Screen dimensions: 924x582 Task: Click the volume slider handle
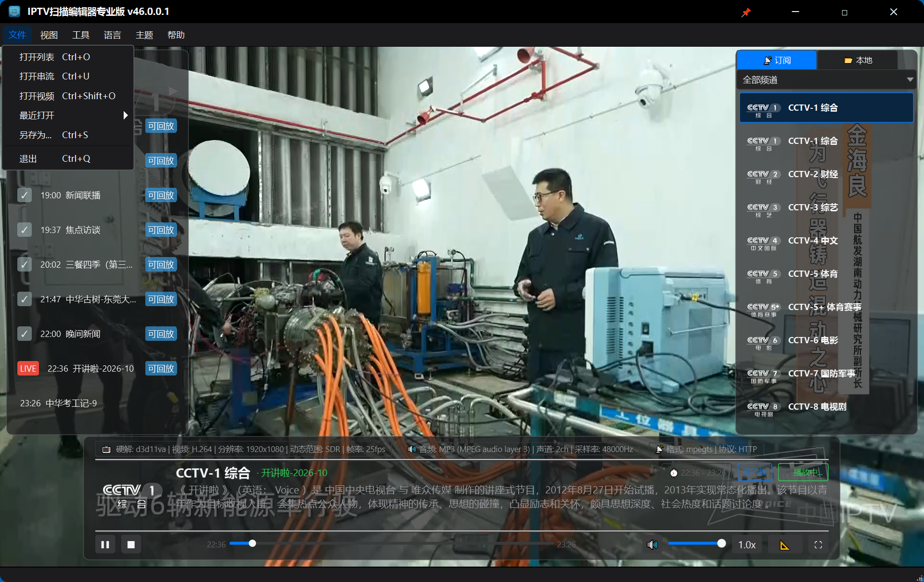721,543
